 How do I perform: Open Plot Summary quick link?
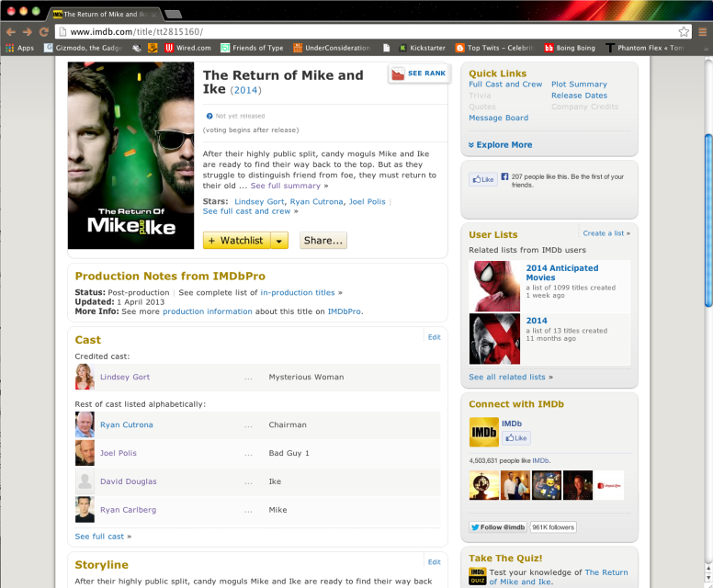(579, 85)
